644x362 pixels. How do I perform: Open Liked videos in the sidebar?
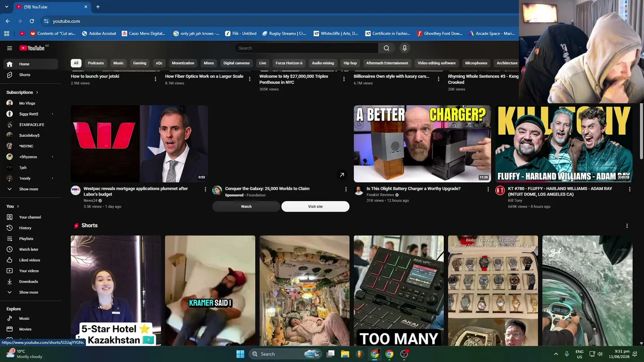(30, 260)
